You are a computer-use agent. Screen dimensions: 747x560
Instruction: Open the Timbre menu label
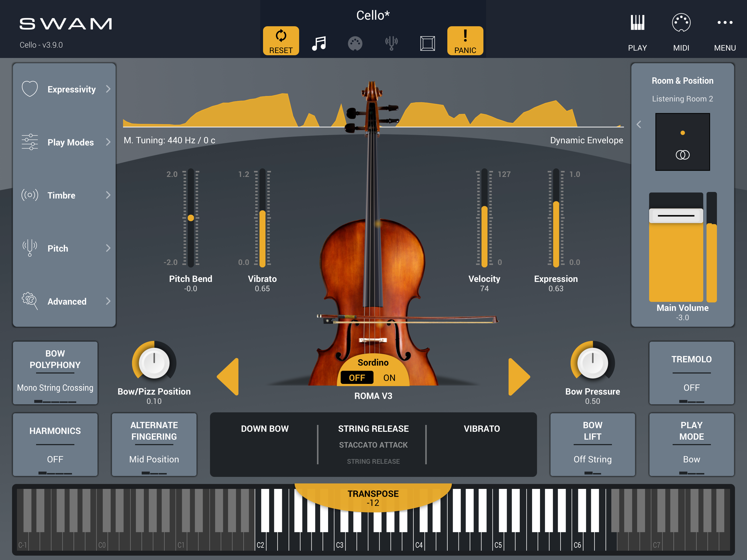pyautogui.click(x=62, y=195)
